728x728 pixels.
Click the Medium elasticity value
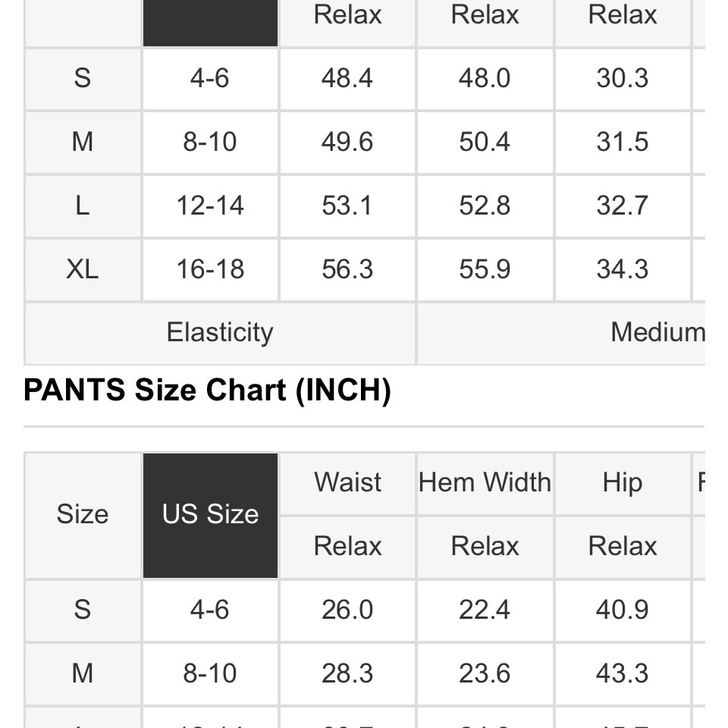click(657, 332)
